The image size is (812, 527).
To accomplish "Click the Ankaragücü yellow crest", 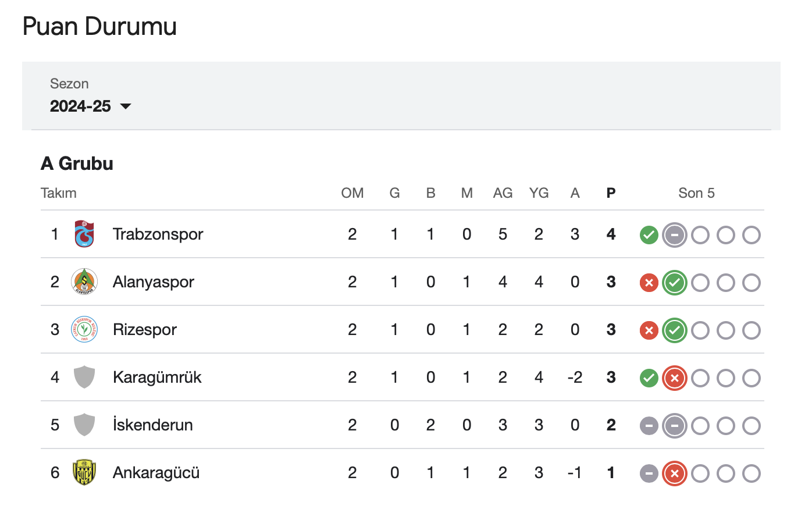I will coord(84,472).
